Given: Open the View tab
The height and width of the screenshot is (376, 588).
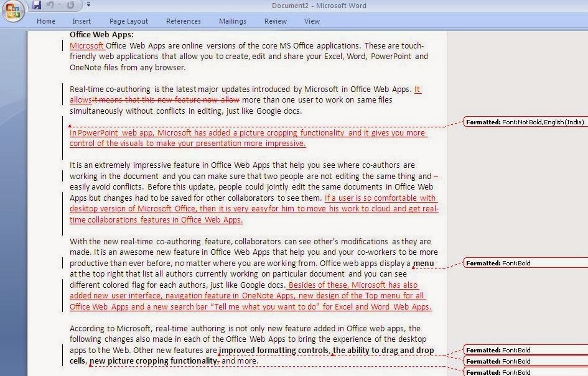Looking at the screenshot, I should [x=312, y=21].
